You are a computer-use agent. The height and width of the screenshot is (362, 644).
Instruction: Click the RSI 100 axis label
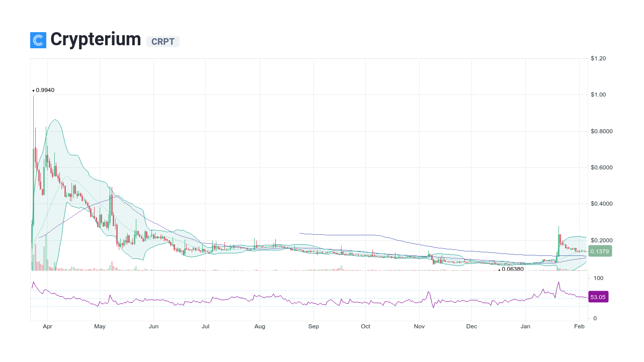click(x=599, y=278)
